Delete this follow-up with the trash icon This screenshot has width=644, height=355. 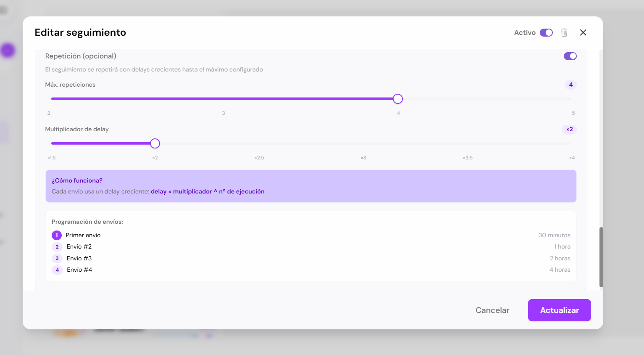[x=564, y=32]
